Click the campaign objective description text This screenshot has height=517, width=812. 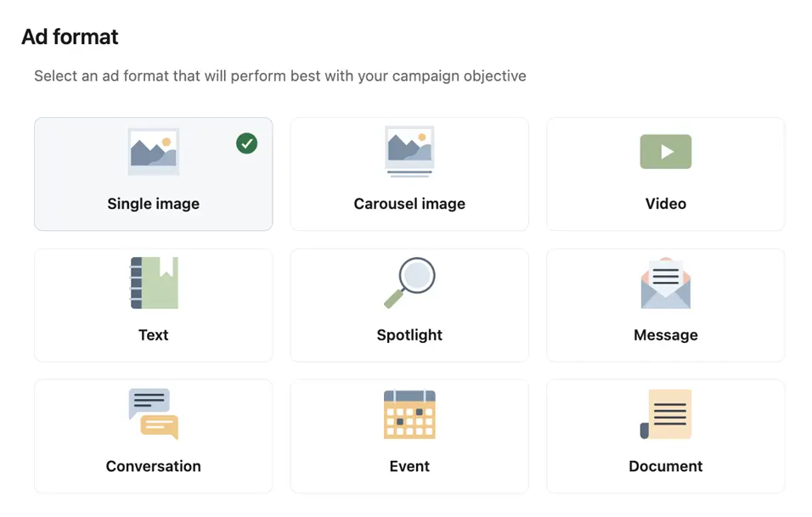pos(279,76)
